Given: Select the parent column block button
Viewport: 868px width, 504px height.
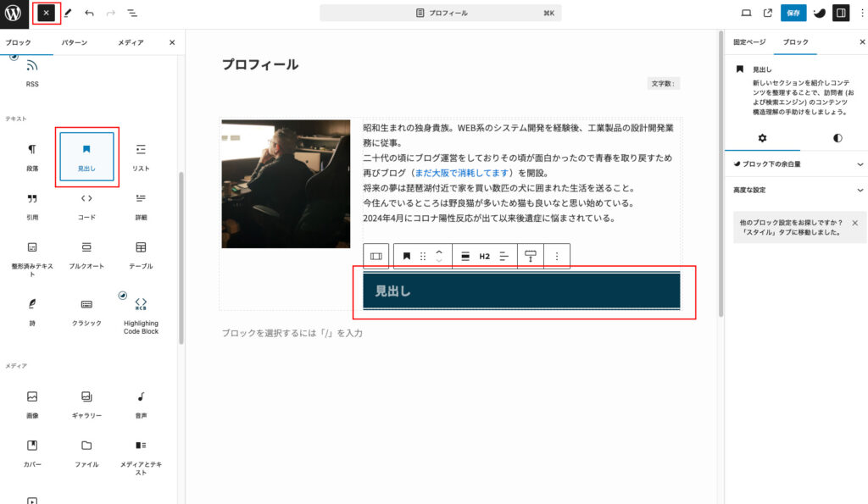Looking at the screenshot, I should coord(376,256).
